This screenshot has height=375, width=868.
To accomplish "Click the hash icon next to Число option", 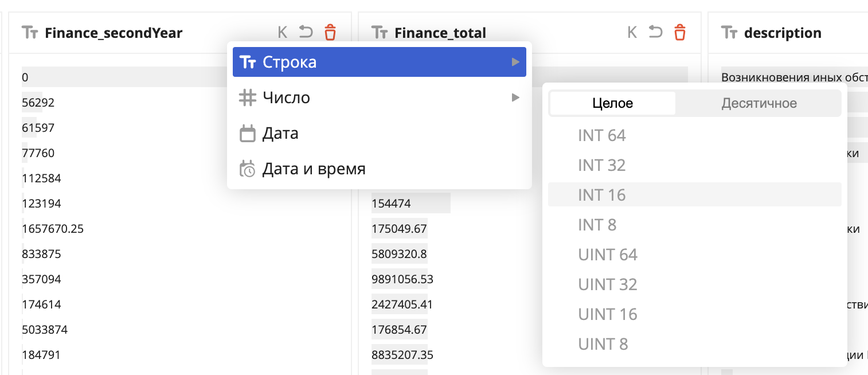I will [x=247, y=97].
